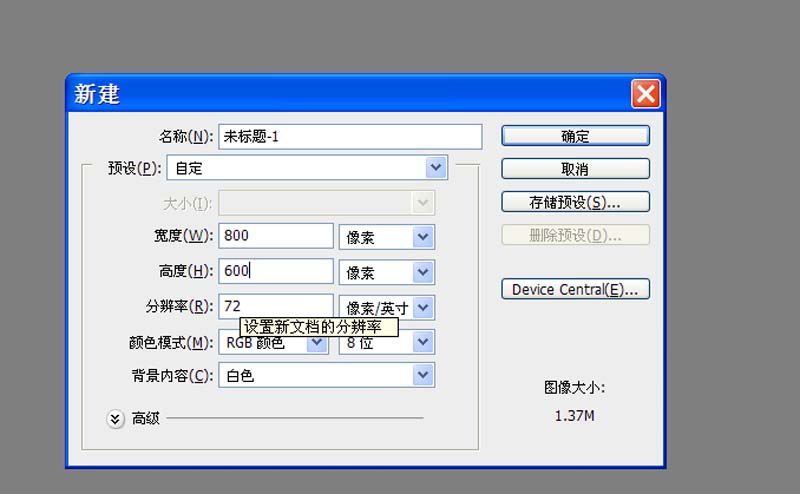Expand the 高级 section chevron icon
Screen dimensions: 800x494
pos(115,419)
